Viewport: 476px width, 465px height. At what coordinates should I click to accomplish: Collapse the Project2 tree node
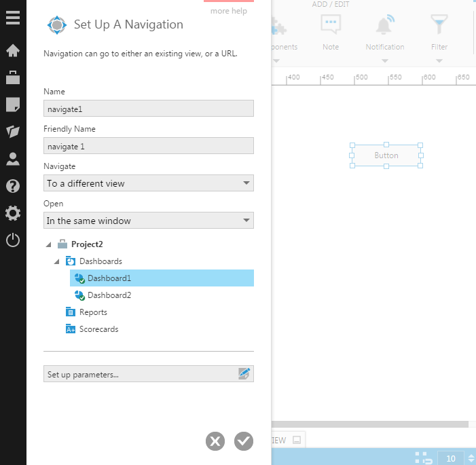click(49, 244)
